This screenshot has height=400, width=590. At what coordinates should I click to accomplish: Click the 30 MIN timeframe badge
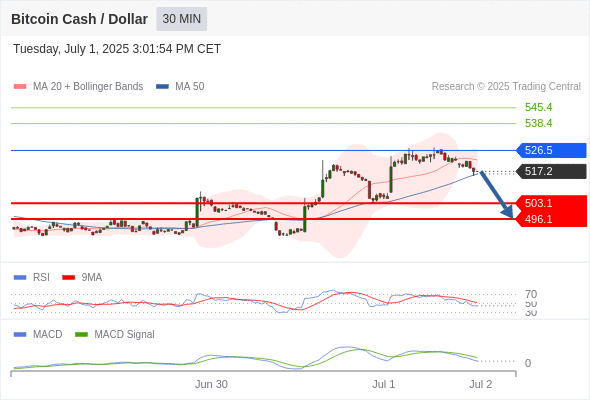tap(182, 19)
